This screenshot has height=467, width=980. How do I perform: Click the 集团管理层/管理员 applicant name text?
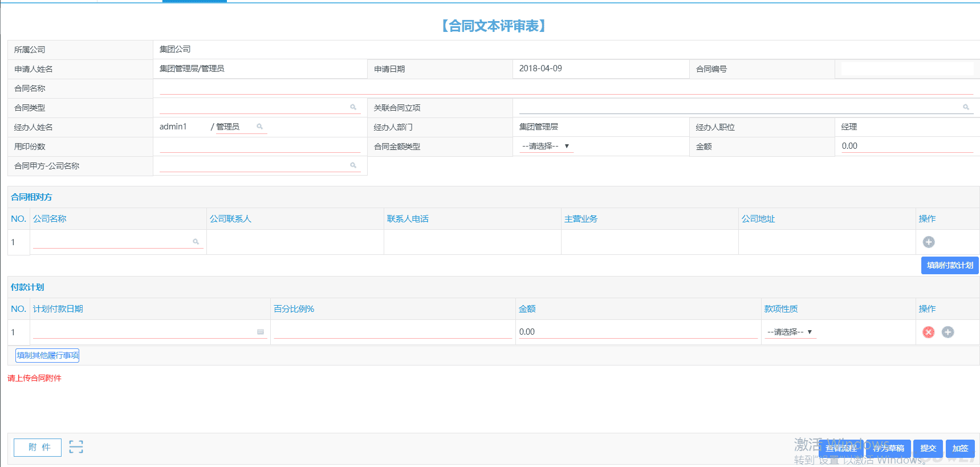coord(192,68)
